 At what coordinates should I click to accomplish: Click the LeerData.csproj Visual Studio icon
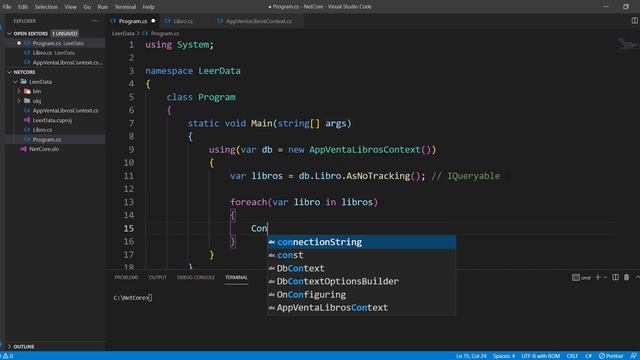(27, 120)
